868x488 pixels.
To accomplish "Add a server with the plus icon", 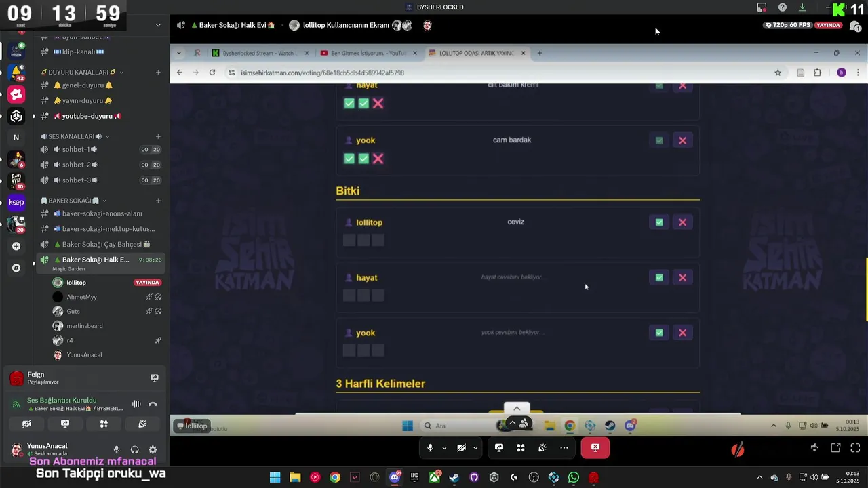I will 16,246.
